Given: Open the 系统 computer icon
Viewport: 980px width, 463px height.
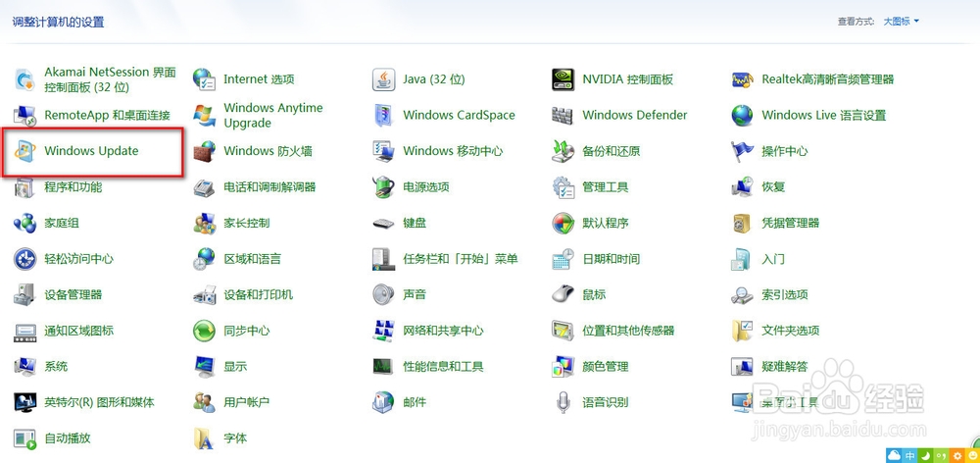Looking at the screenshot, I should pyautogui.click(x=25, y=366).
